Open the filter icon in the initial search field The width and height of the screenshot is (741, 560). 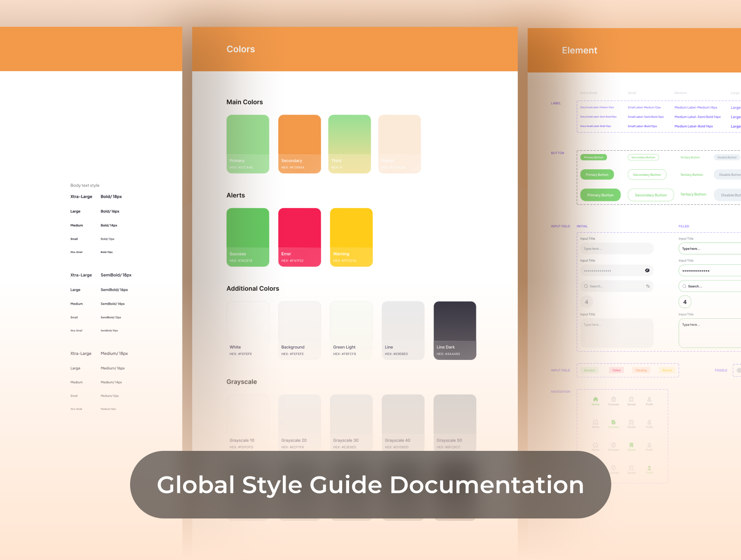[x=648, y=286]
